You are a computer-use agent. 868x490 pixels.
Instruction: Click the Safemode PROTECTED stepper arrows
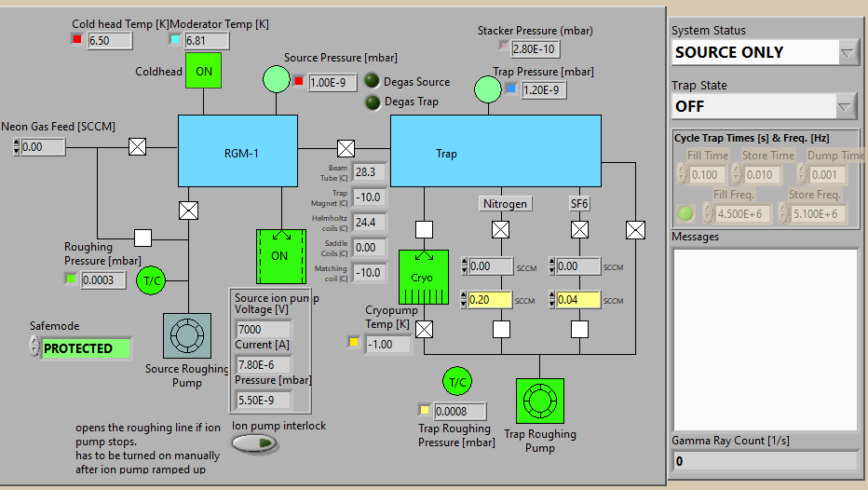click(x=34, y=347)
